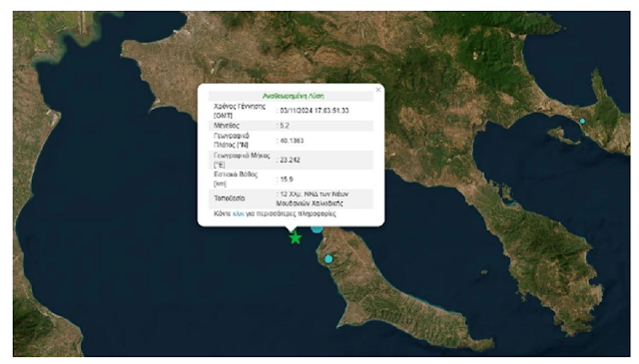Click the 'Χρόνος Γέννησης [GMT]' label
Image resolution: width=639 pixels, height=364 pixels.
coord(240,111)
